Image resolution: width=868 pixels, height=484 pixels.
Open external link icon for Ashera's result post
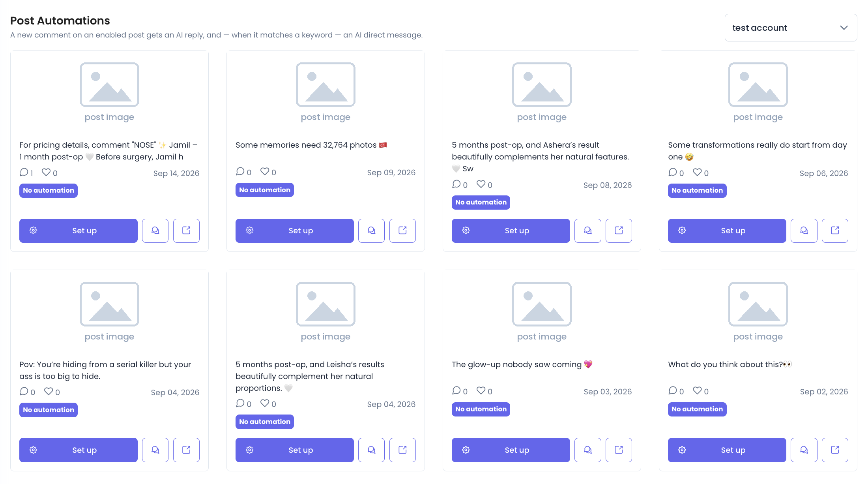[x=619, y=231]
